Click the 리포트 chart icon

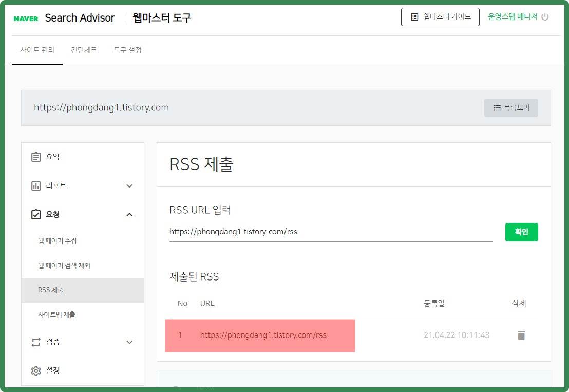pyautogui.click(x=36, y=186)
